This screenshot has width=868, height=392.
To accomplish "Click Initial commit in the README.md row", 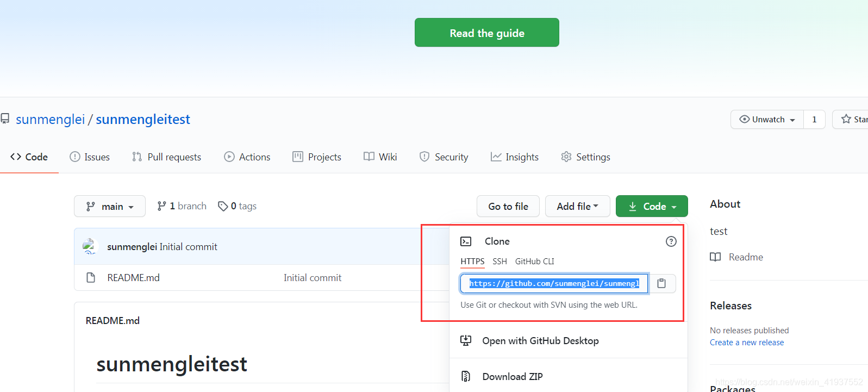I will click(x=313, y=278).
